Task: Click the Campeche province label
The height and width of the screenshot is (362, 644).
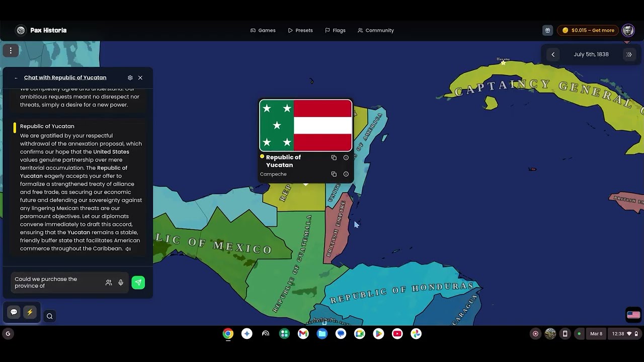Action: [273, 174]
